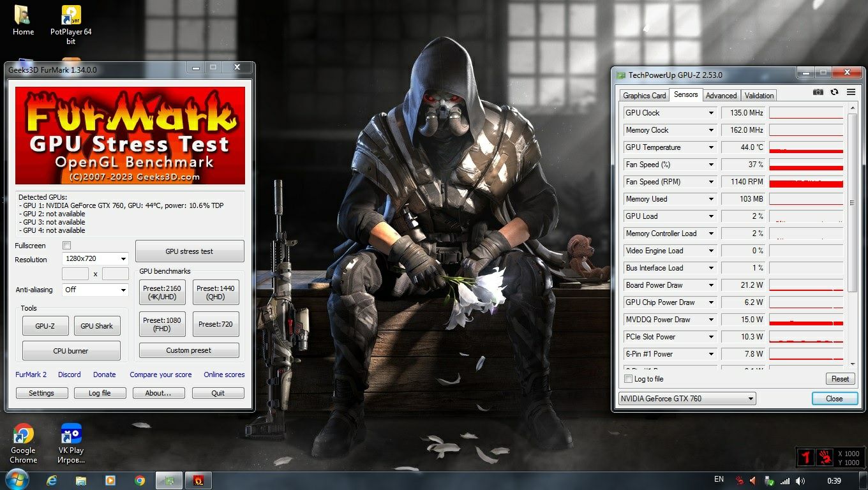Expand the GPU Temperature sensor dropdown arrow
The width and height of the screenshot is (868, 490).
tap(711, 147)
